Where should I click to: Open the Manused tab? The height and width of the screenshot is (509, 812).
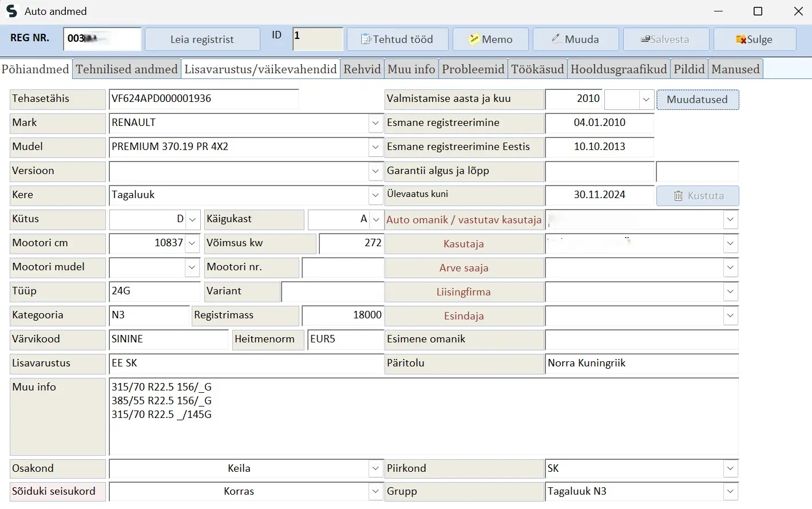point(735,69)
